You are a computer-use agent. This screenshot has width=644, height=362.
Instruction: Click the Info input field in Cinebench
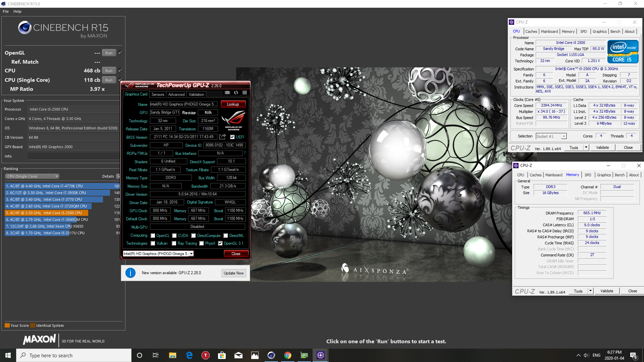(x=73, y=156)
